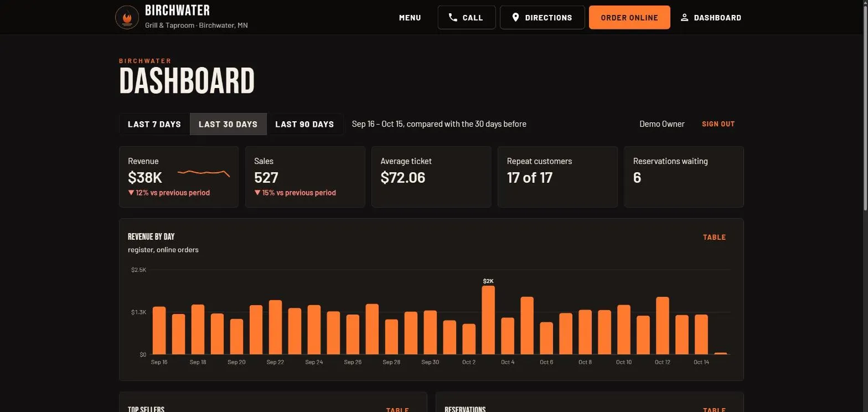The width and height of the screenshot is (868, 412).
Task: Click the $38K revenue value
Action: [x=145, y=178]
